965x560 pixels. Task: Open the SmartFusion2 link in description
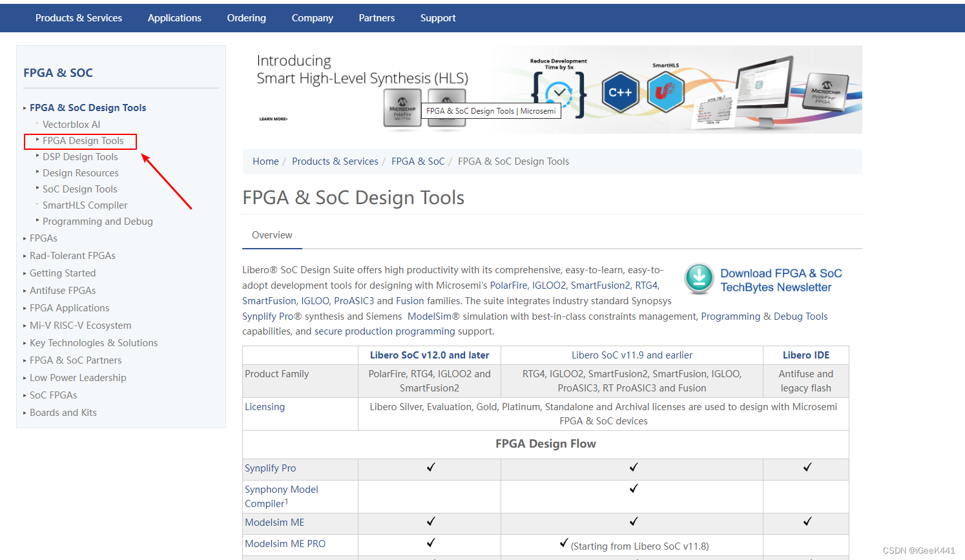(x=600, y=285)
